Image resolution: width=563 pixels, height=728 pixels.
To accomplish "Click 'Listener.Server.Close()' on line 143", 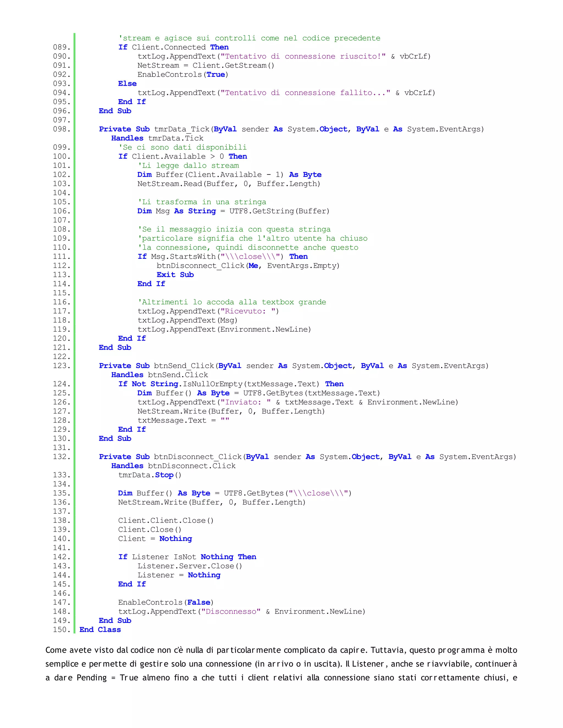I will click(x=190, y=566).
